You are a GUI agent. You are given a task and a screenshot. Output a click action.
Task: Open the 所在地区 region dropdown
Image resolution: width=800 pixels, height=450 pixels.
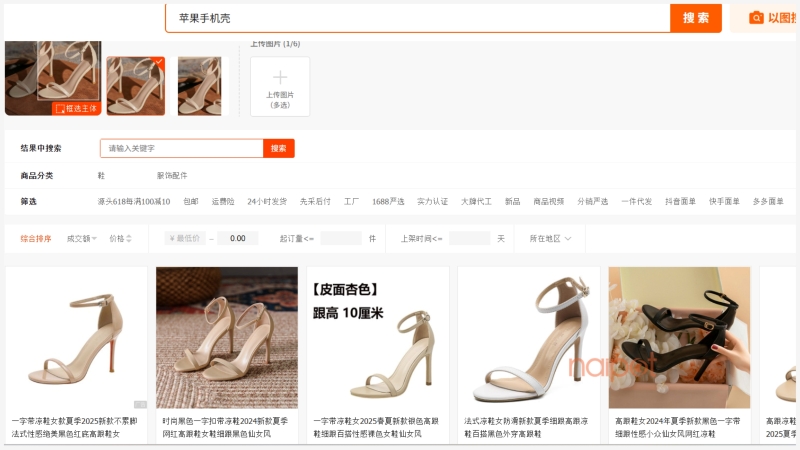pyautogui.click(x=550, y=238)
